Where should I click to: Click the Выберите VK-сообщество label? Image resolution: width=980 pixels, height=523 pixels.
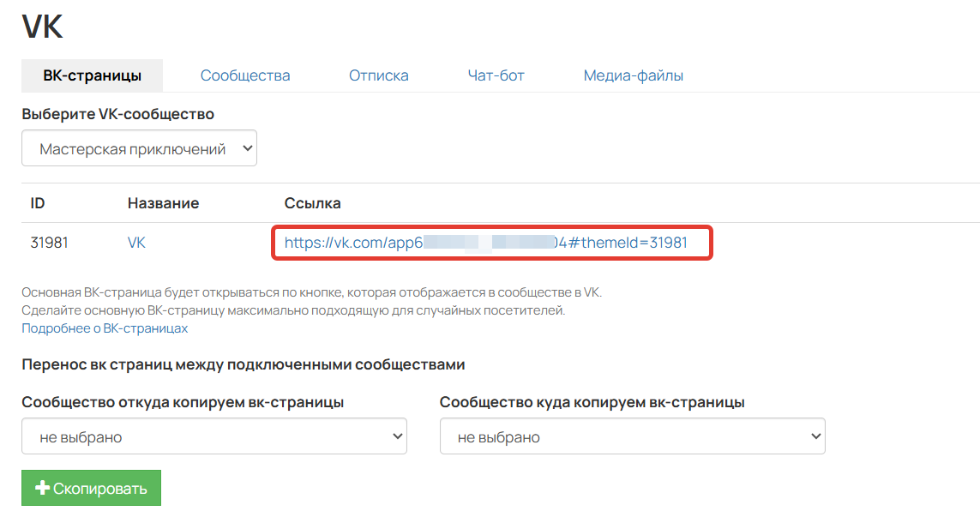(118, 114)
